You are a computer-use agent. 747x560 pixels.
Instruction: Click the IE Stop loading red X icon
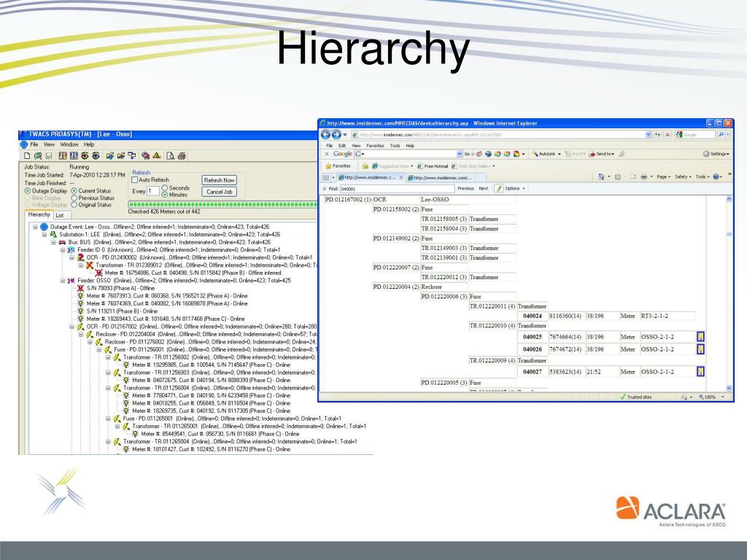[x=667, y=135]
